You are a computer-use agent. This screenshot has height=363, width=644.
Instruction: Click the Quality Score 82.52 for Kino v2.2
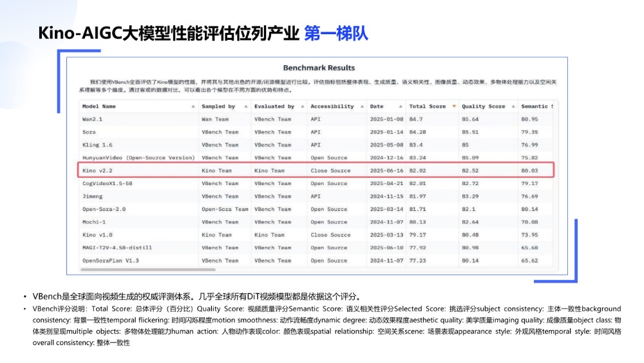[470, 171]
